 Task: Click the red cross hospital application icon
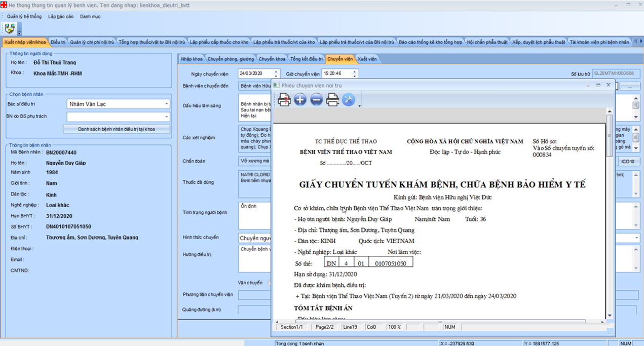tap(4, 4)
